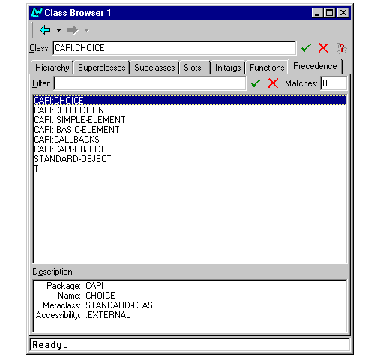Maximize the Class Browser window

pos(329,13)
